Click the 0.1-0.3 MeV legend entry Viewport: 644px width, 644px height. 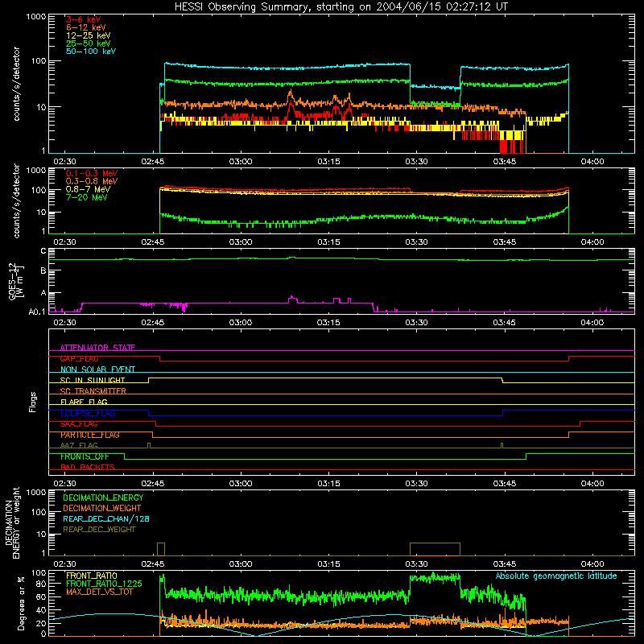92,173
